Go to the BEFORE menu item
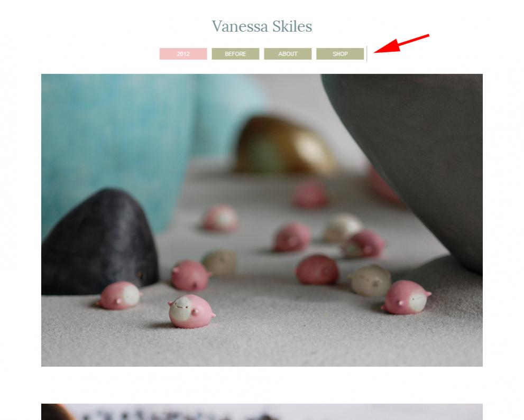524x420 pixels. [x=235, y=54]
